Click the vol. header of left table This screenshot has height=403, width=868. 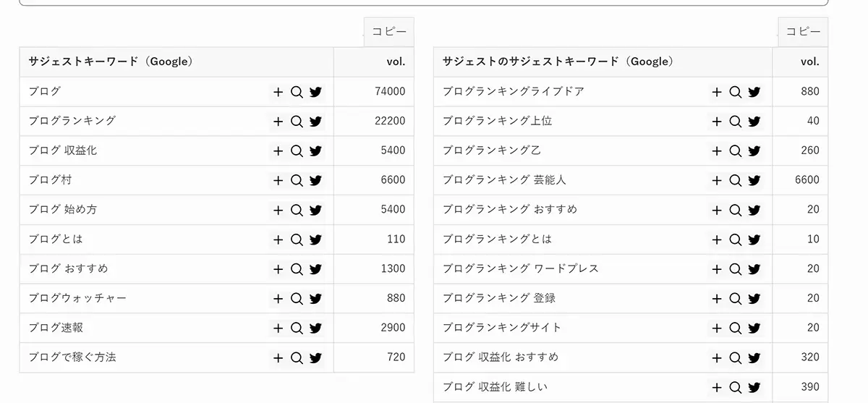(x=396, y=61)
